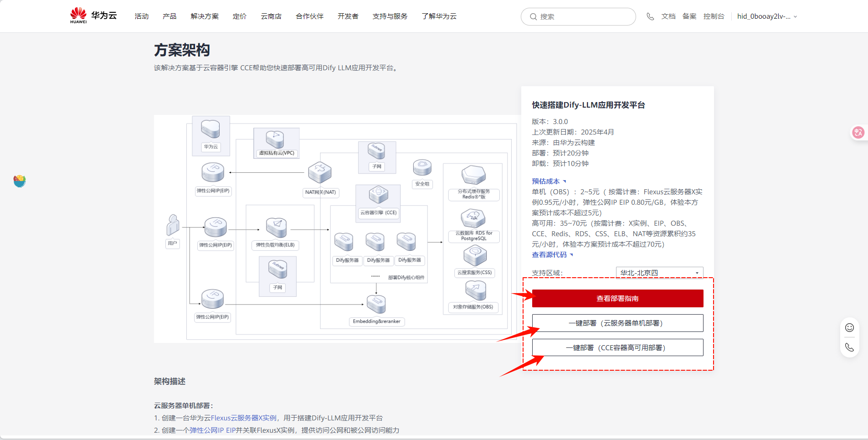The height and width of the screenshot is (440, 868).
Task: Click the 云搜索服务(CSS) icon
Action: coord(475,255)
